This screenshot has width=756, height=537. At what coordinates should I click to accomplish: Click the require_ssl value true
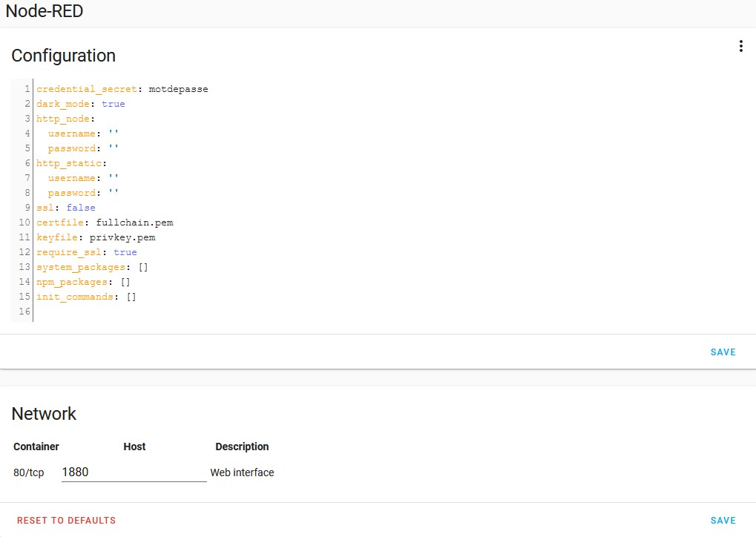(x=125, y=253)
